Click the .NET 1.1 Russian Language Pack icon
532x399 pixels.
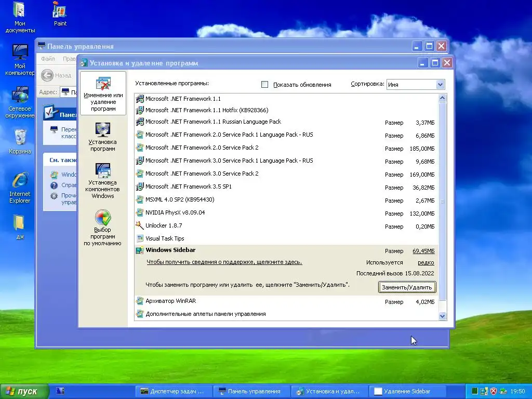[139, 122]
